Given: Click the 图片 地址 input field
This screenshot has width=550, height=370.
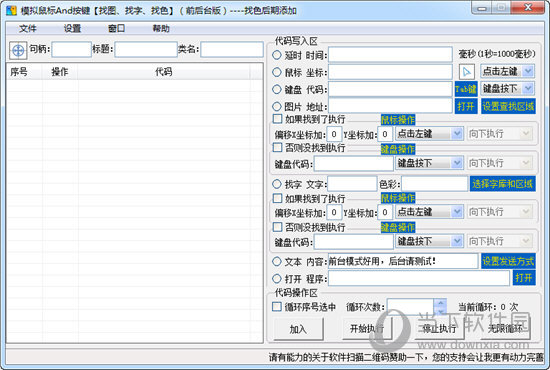Looking at the screenshot, I should [390, 106].
